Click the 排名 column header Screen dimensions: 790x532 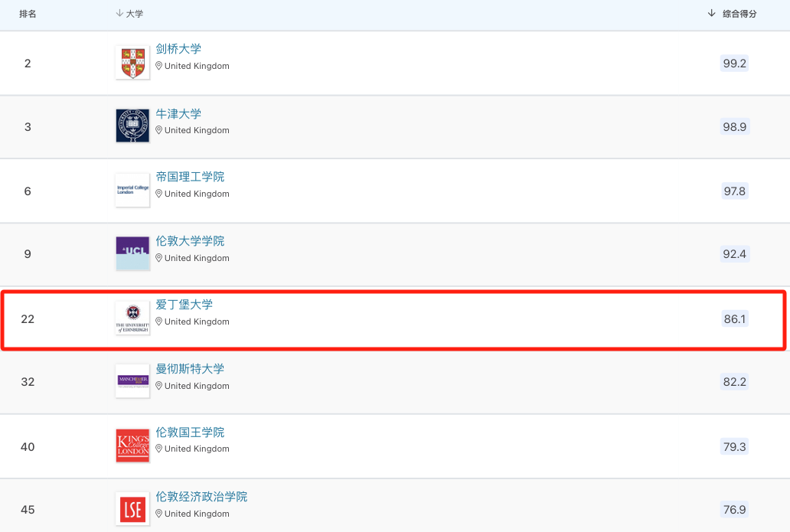coord(28,14)
